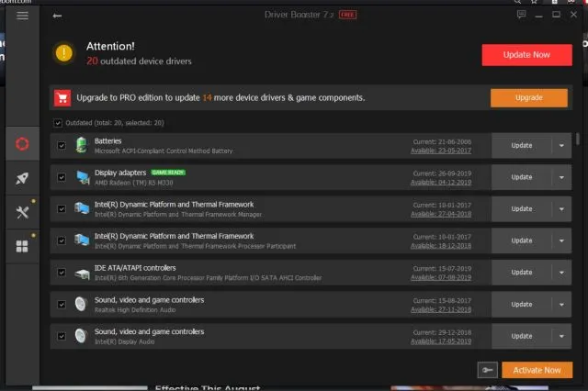Expand the Display adapters update dropdown arrow
Screen dimensions: 588x391
[x=561, y=177]
